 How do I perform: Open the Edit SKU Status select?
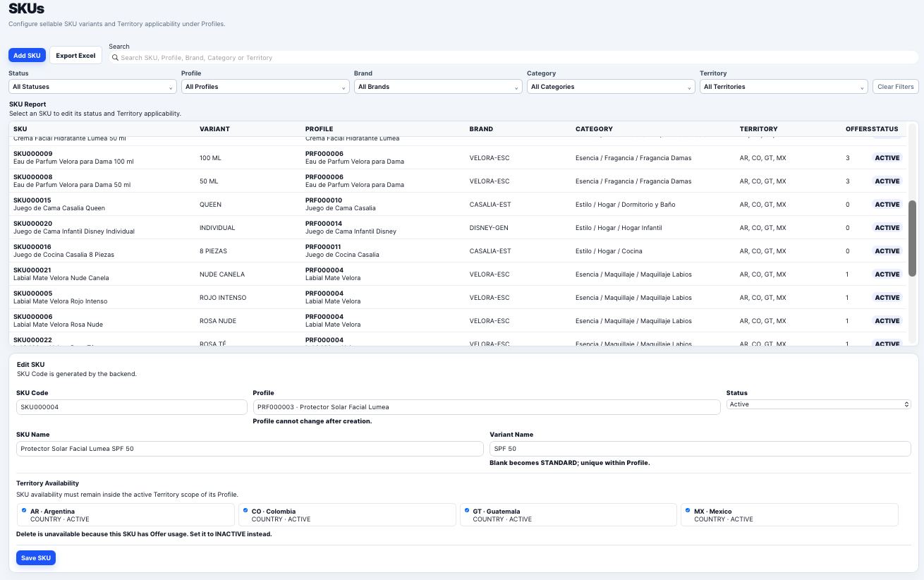[819, 404]
